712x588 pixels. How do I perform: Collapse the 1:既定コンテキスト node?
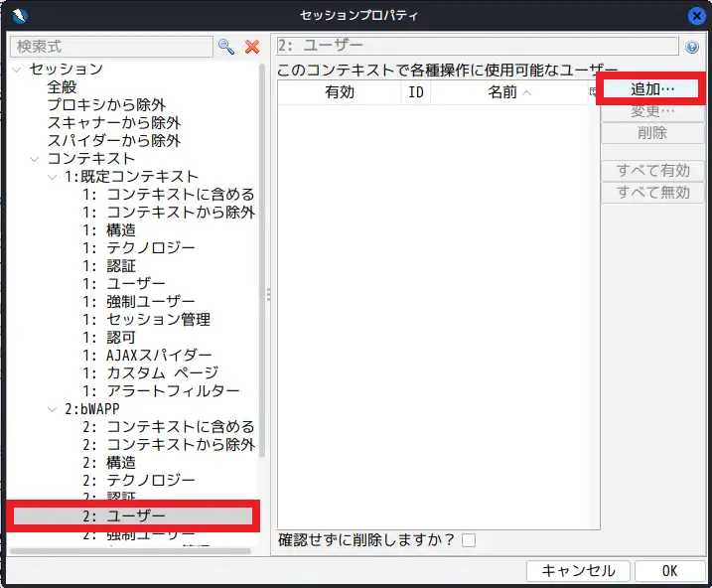[x=54, y=177]
